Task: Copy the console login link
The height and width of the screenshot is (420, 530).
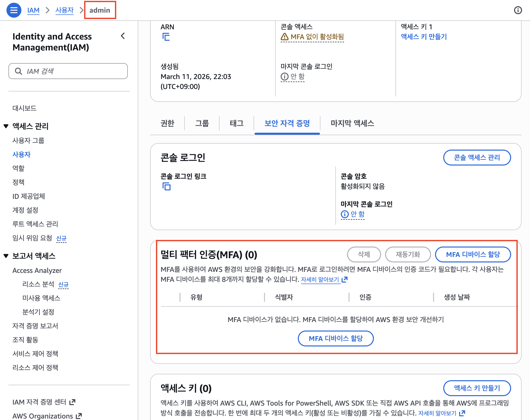Action: [x=166, y=186]
